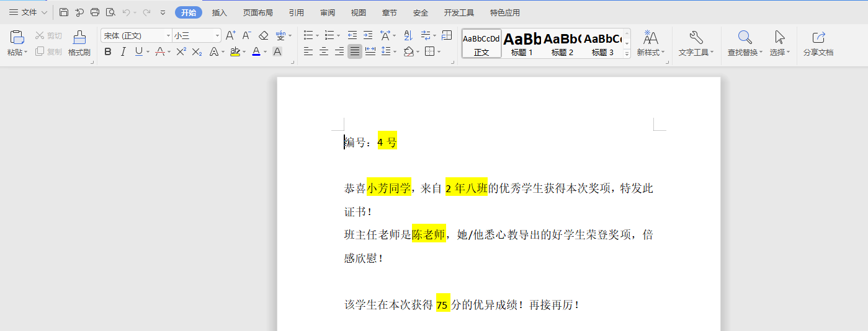868x331 pixels.
Task: Toggle Subscript formatting
Action: point(197,52)
